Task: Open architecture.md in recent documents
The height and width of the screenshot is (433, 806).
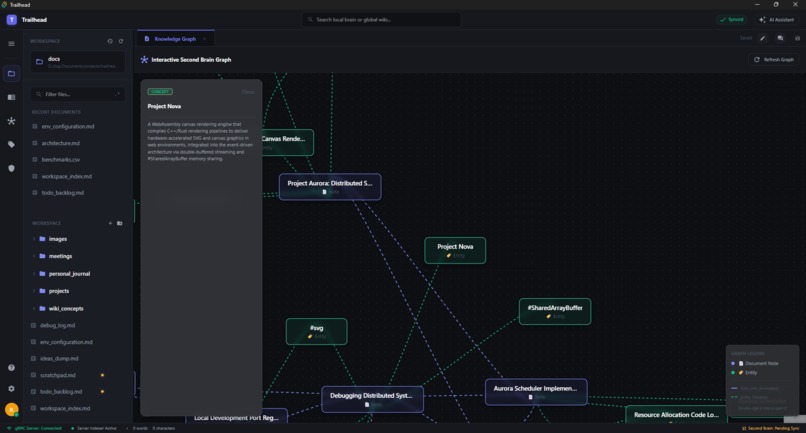Action: pos(60,143)
